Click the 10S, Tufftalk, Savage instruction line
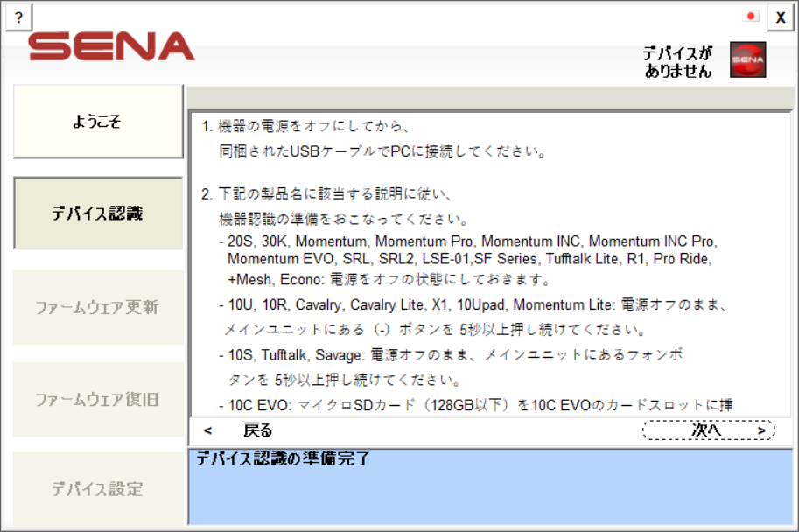Viewport: 799px width, 532px height. tap(451, 354)
